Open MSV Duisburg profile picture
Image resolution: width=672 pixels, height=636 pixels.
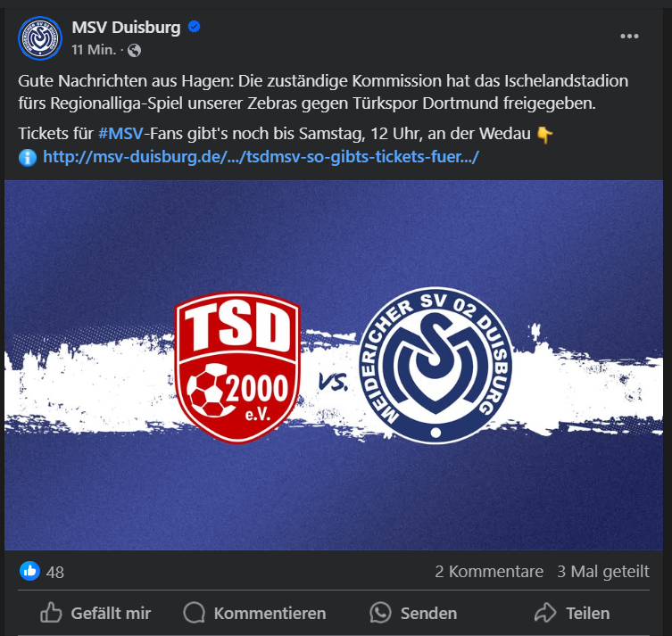tap(40, 38)
